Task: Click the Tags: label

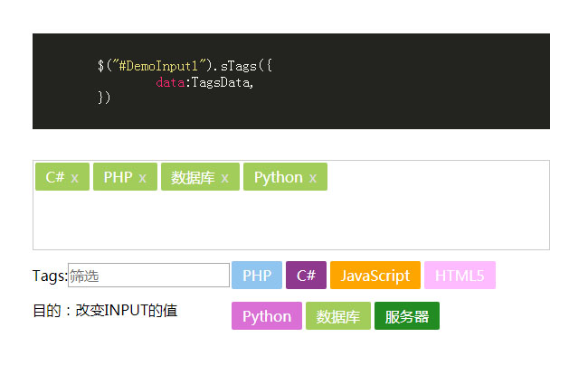Action: pos(50,276)
